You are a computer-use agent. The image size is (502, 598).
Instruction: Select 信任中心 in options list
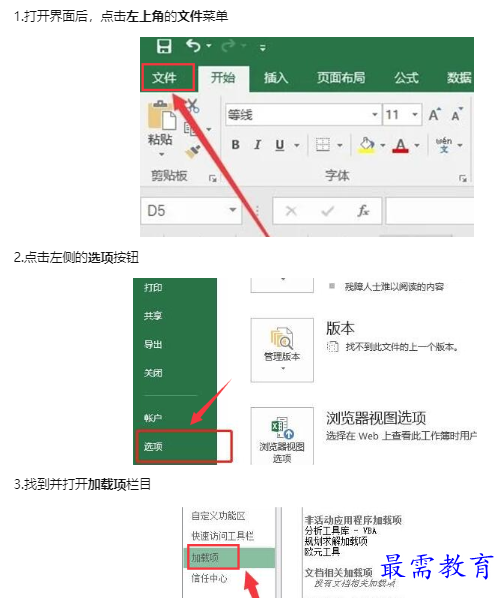pos(209,578)
